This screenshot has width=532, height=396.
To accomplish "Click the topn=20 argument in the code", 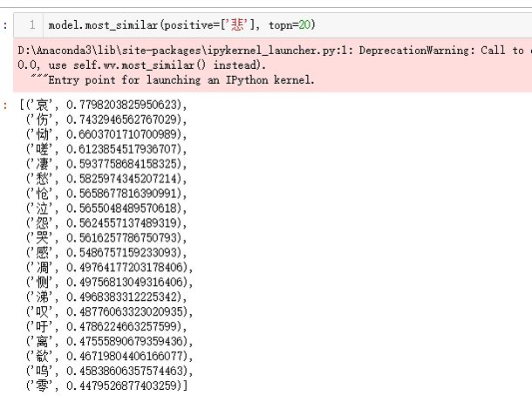I will pos(289,25).
